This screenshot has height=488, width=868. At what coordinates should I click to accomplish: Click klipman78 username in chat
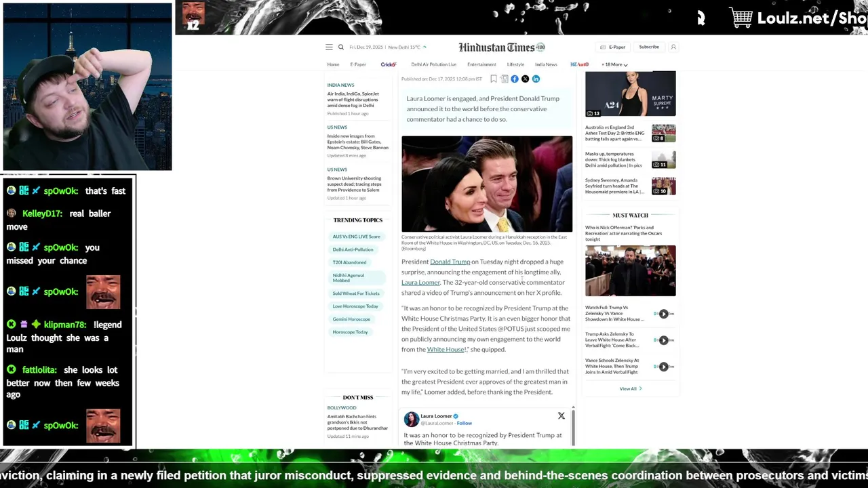[x=65, y=325]
